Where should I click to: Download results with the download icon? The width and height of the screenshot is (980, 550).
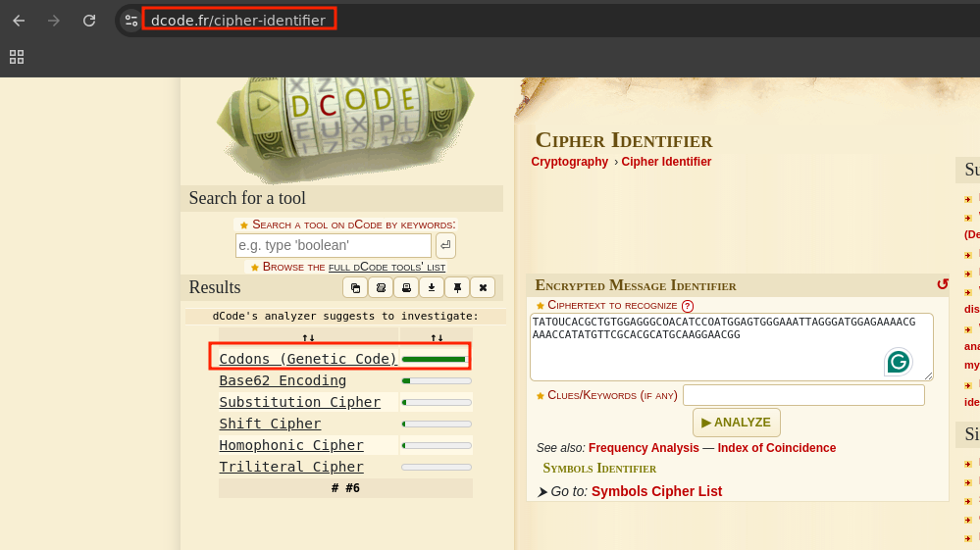[x=432, y=288]
